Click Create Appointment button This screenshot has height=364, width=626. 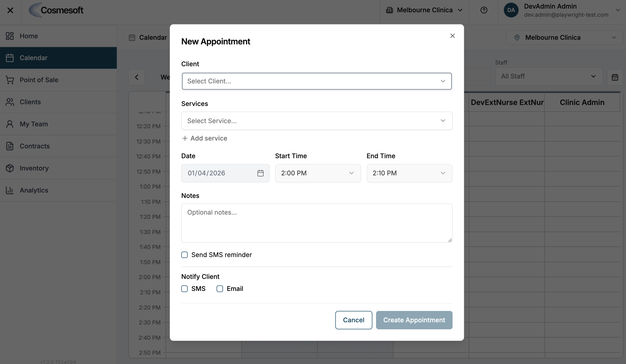(414, 320)
